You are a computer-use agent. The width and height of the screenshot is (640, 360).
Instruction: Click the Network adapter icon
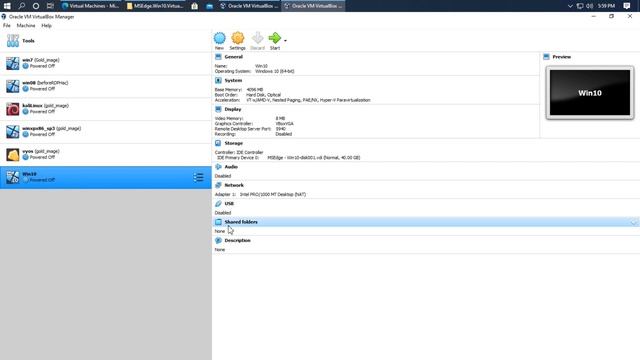click(218, 185)
